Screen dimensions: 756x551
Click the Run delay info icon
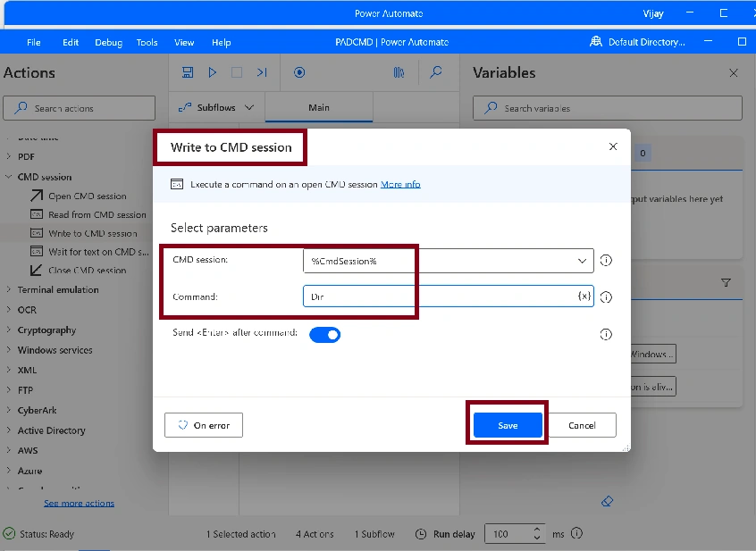point(576,533)
